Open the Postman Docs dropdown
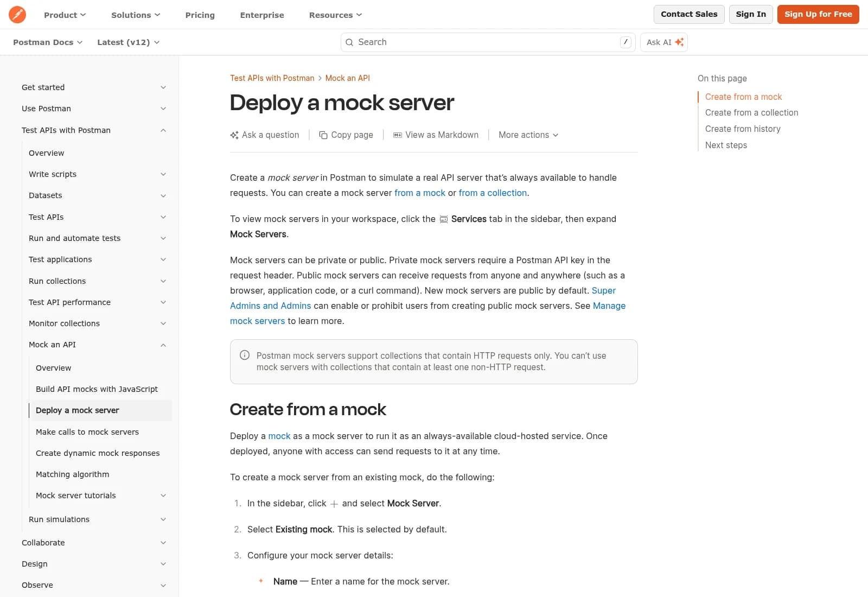 pos(48,42)
